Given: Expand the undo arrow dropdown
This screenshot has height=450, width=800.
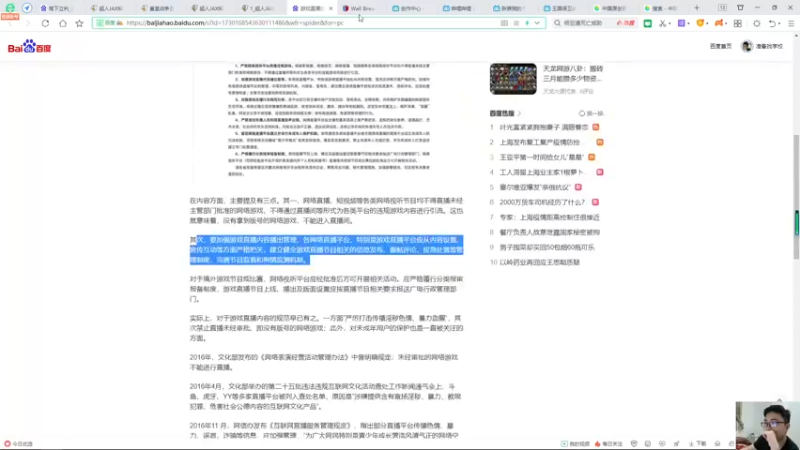Looking at the screenshot, I should (x=780, y=23).
